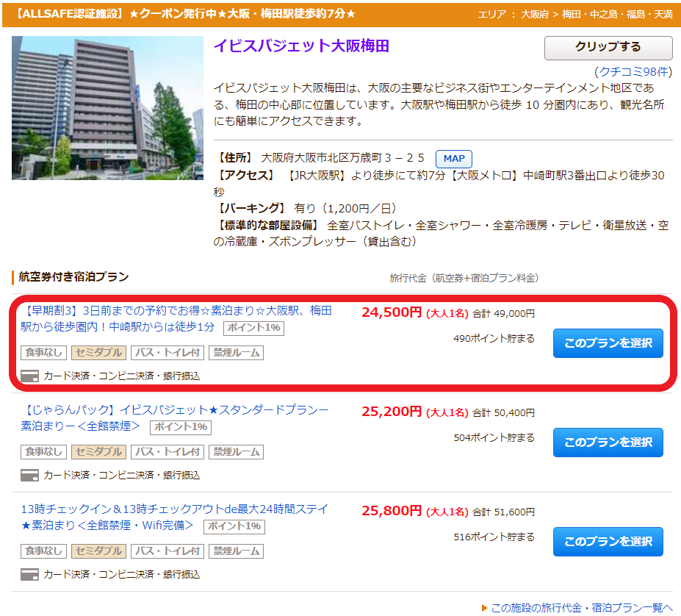Viewport: 681px width, 616px height.
Task: Click the ポイント1% badge in 13時チェックイン plan
Action: coord(234,526)
